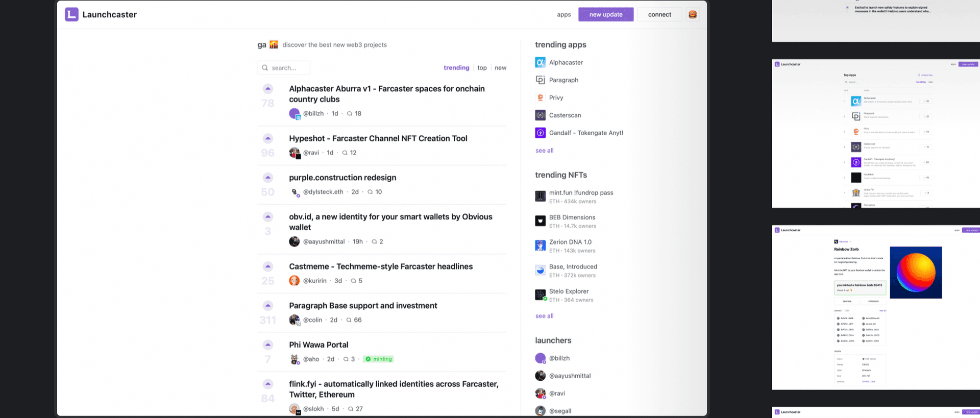Screen dimensions: 980x418
Task: Expand trending NFTs with see all
Action: coord(544,316)
